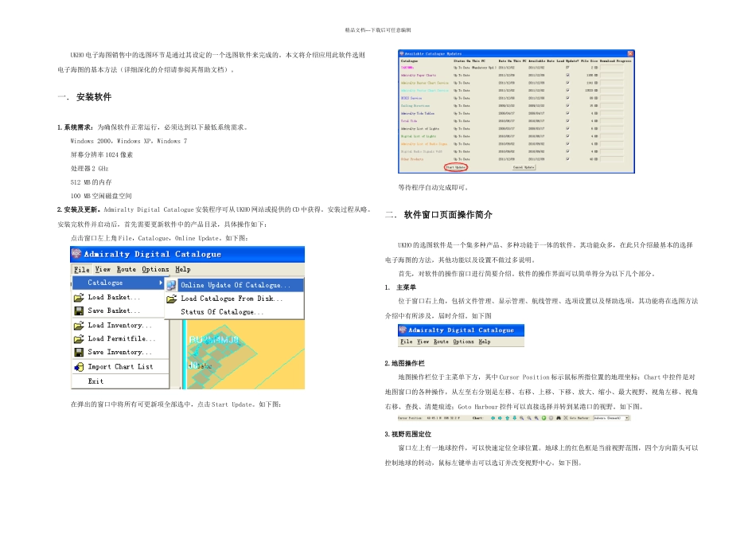
Task: Click the move left arrow on chart toolbar
Action: click(x=493, y=418)
